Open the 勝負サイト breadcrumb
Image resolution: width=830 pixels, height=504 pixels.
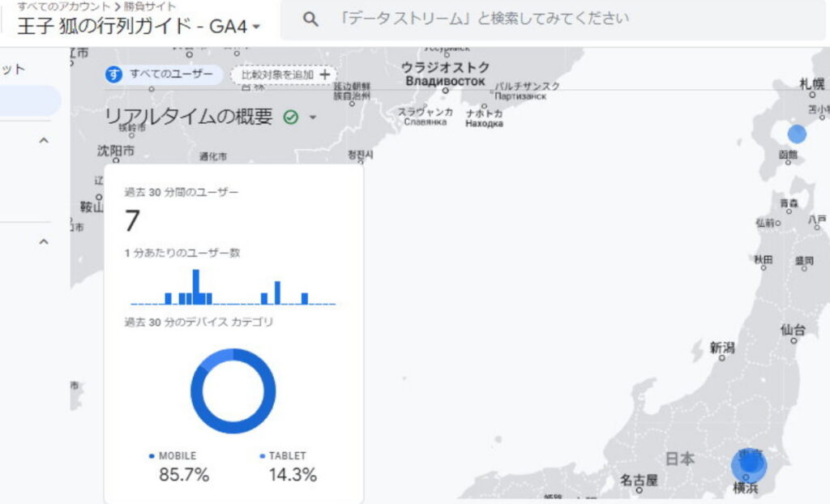point(150,6)
